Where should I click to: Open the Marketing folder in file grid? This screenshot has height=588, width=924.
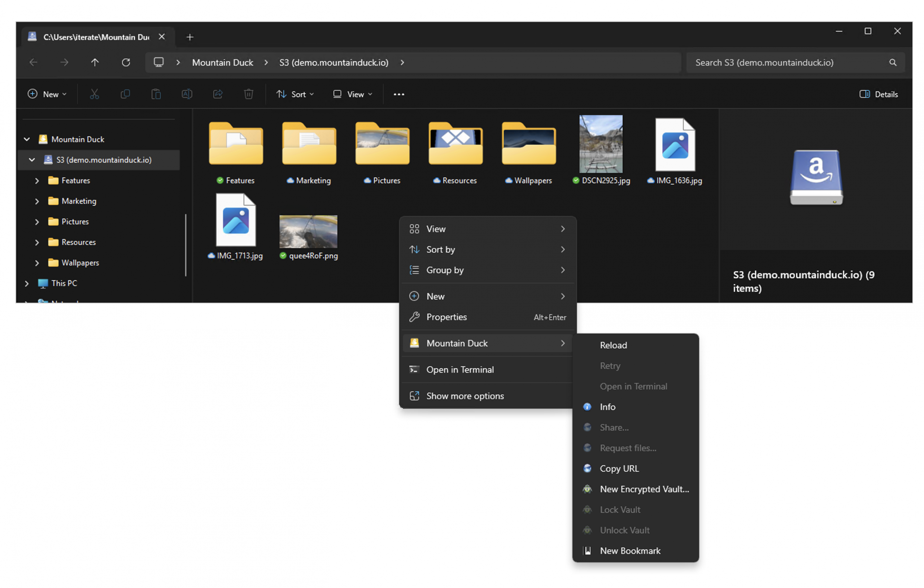309,144
